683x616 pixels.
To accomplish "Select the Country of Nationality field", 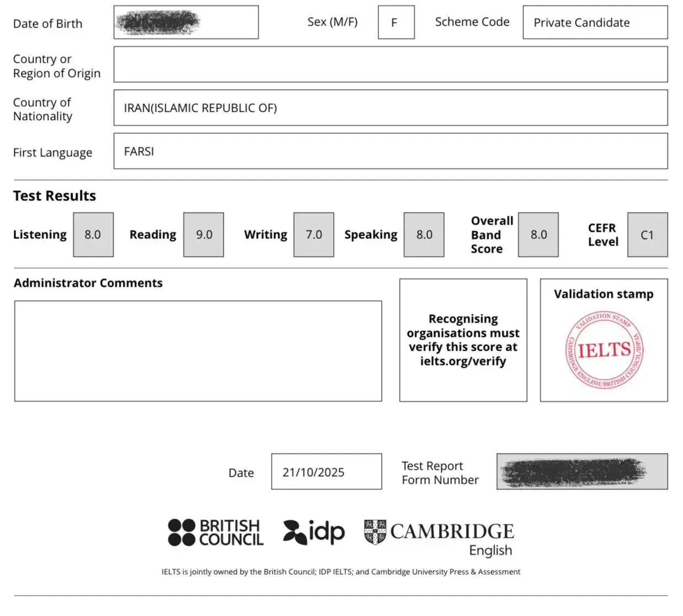I will 390,108.
